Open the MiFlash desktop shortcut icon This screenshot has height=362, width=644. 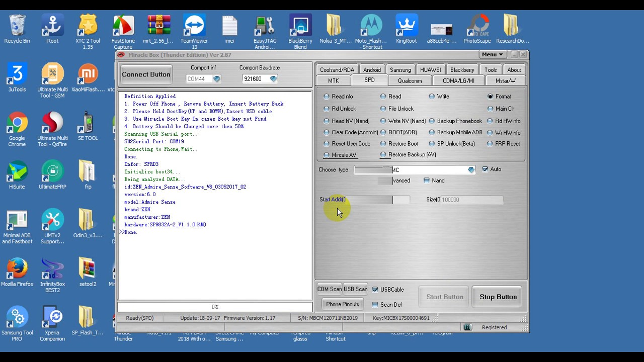click(336, 336)
